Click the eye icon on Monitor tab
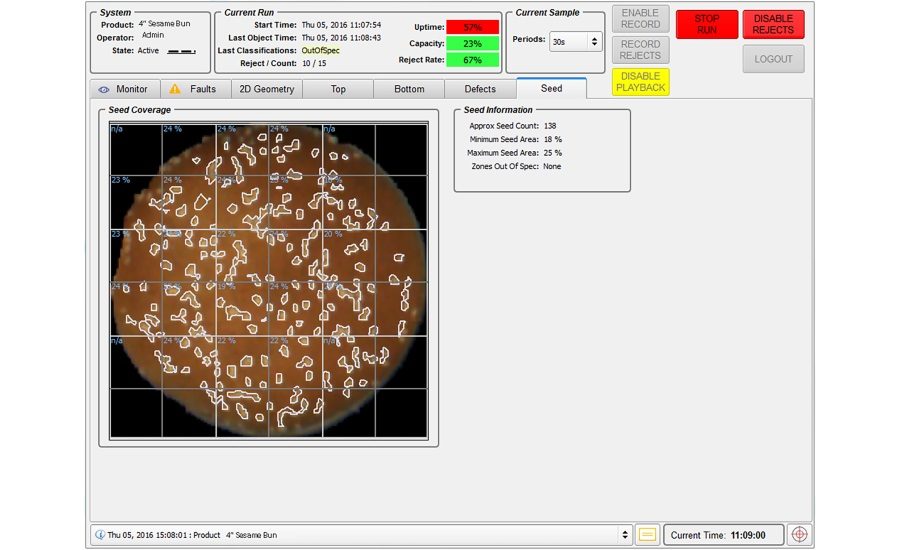The image size is (900, 550). (104, 89)
